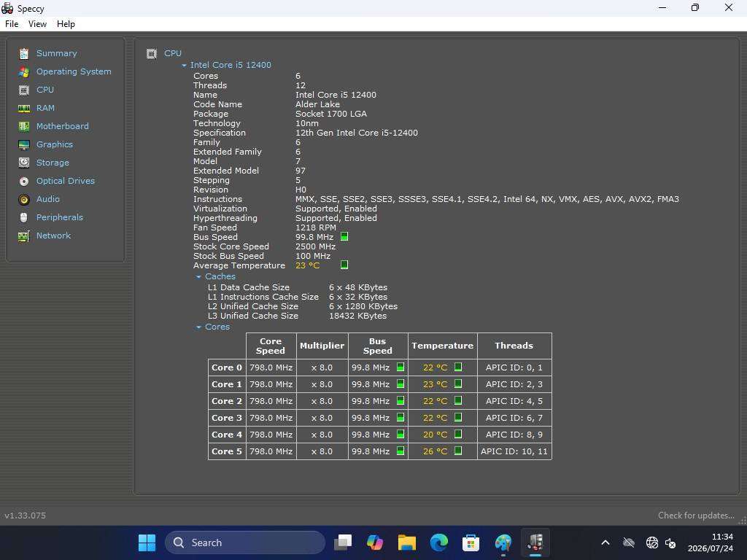Viewport: 747px width, 560px height.
Task: Click Core 5 bus speed graph icon
Action: 400,451
